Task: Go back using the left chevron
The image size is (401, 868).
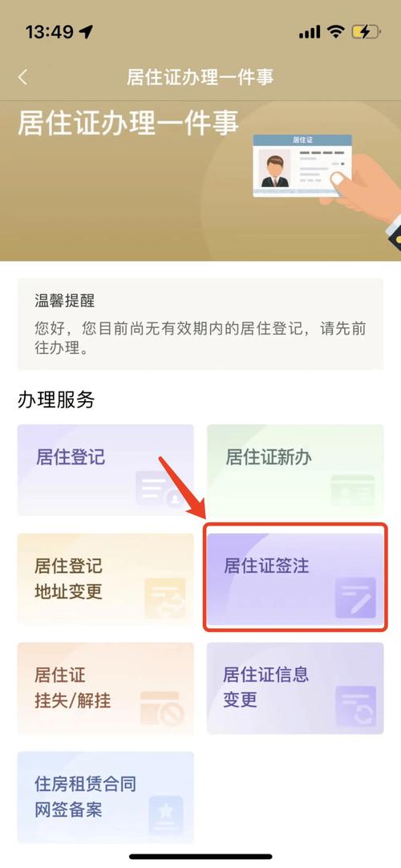Action: [22, 77]
